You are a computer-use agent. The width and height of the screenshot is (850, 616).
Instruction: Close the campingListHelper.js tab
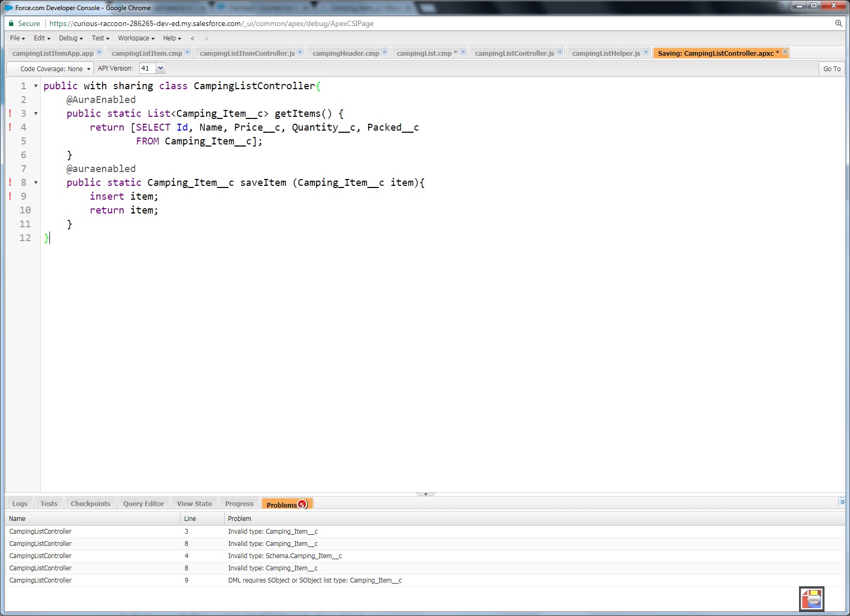coord(646,52)
